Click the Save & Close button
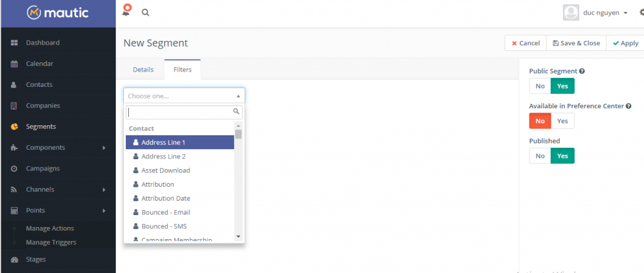 point(575,43)
